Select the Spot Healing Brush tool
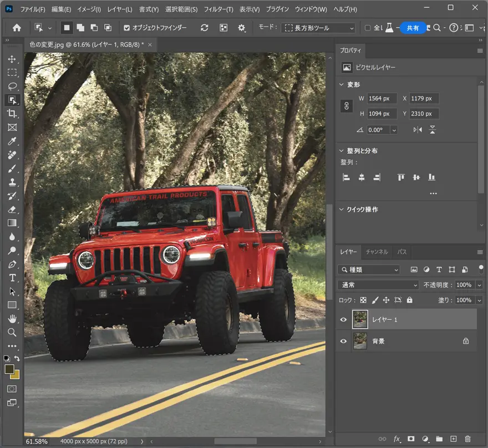Screen dimensions: 488x448 (x=12, y=155)
